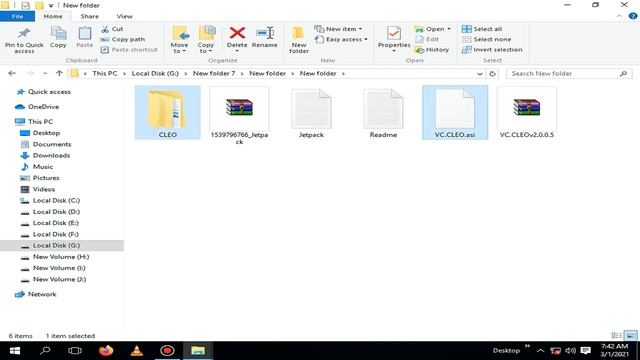This screenshot has height=360, width=640.
Task: Select the VC.CLEO.asi file
Action: pyautogui.click(x=455, y=113)
